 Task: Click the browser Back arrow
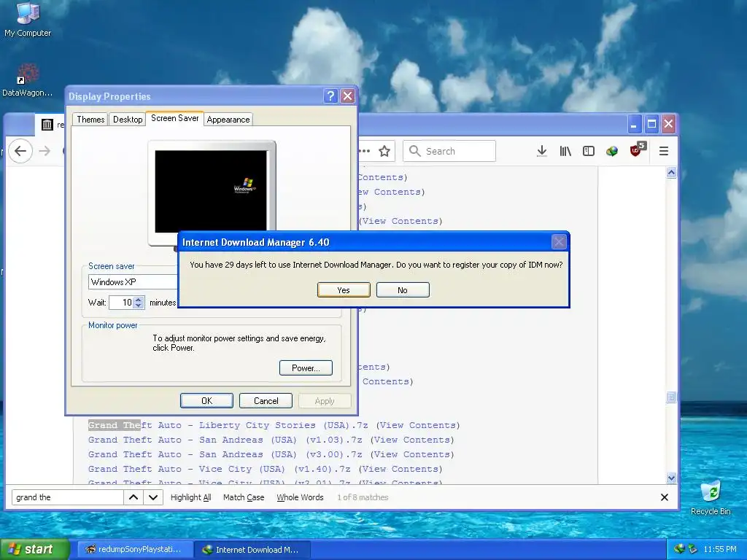click(20, 151)
